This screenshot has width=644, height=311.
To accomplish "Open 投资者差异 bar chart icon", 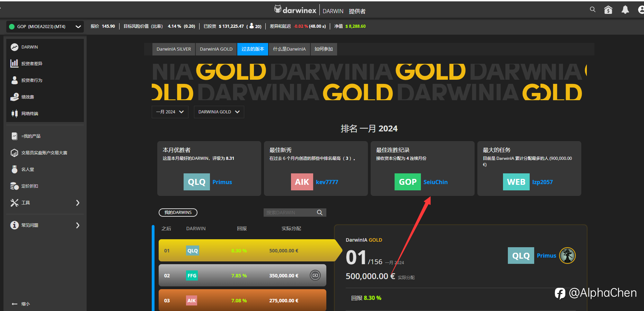I will click(14, 63).
